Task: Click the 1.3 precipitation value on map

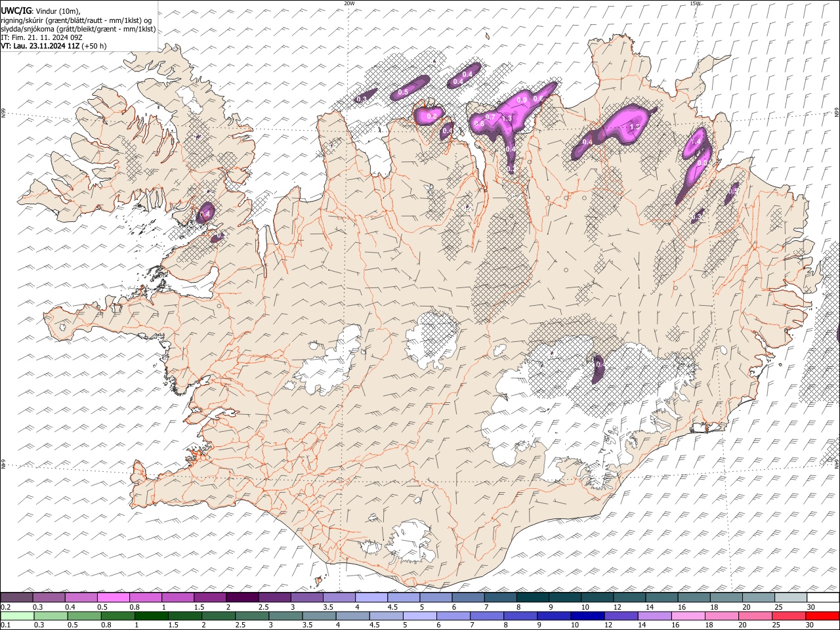Action: 506,118
